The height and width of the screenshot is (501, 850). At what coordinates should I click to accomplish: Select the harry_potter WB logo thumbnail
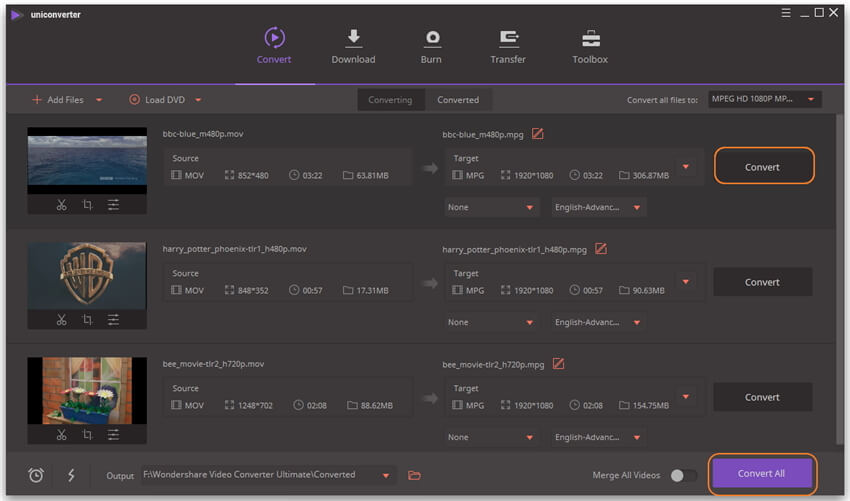87,275
